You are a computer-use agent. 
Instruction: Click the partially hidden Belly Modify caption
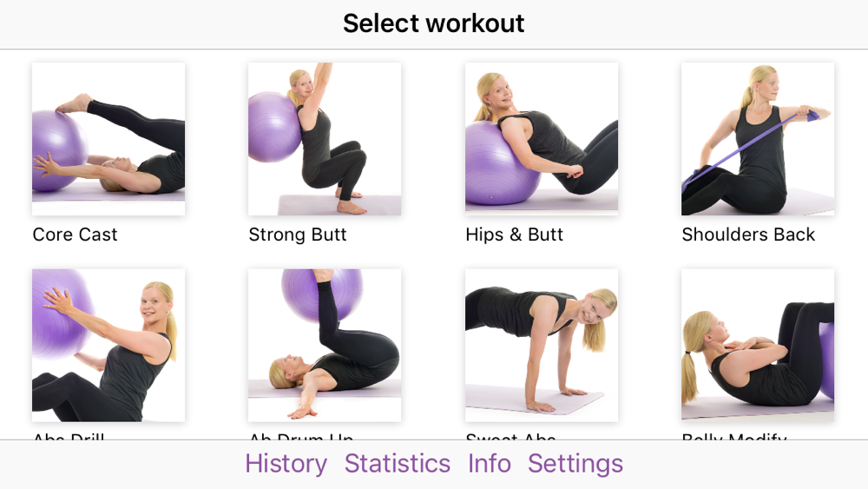click(734, 436)
